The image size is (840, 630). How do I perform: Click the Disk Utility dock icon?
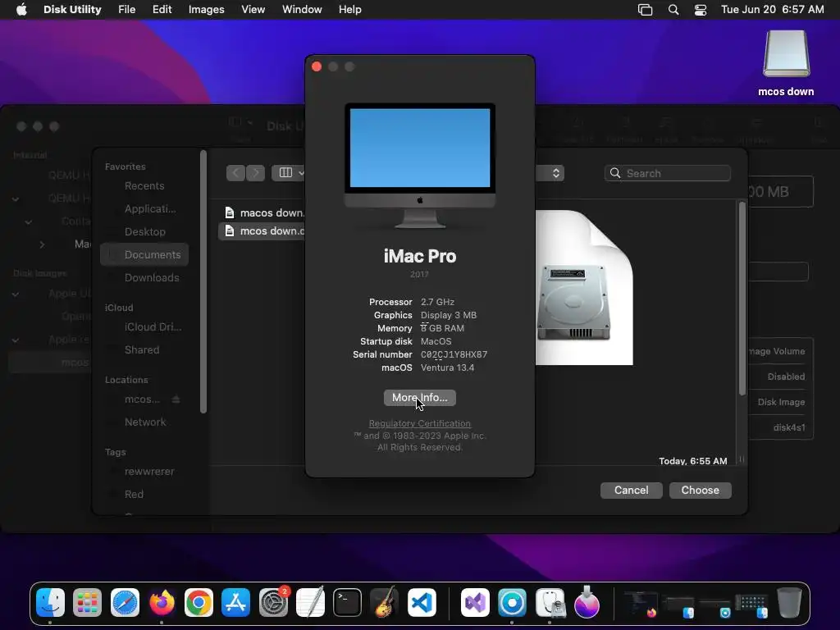550,603
